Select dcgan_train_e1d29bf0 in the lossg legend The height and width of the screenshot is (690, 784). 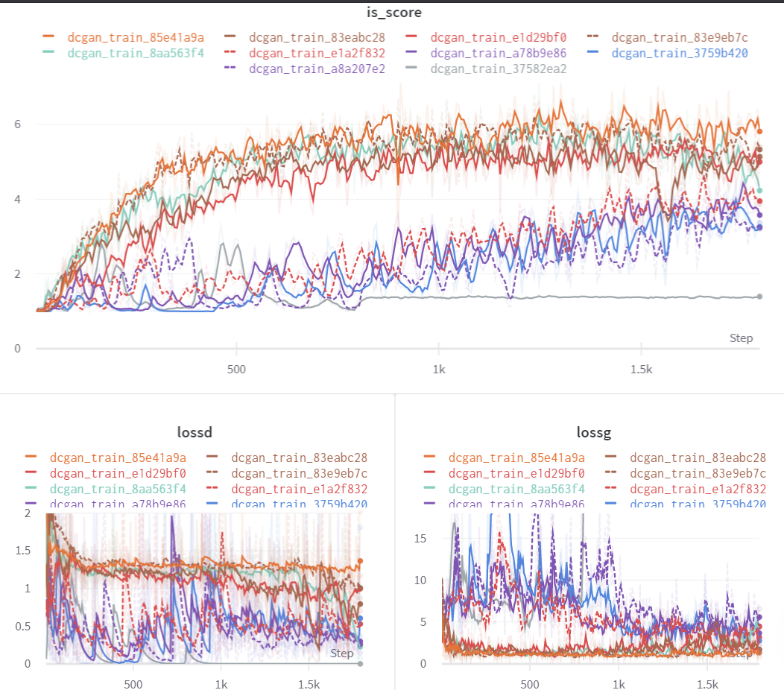pyautogui.click(x=516, y=473)
